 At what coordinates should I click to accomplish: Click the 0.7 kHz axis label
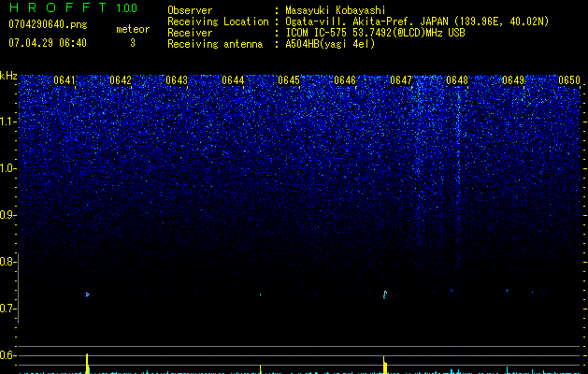(7, 309)
